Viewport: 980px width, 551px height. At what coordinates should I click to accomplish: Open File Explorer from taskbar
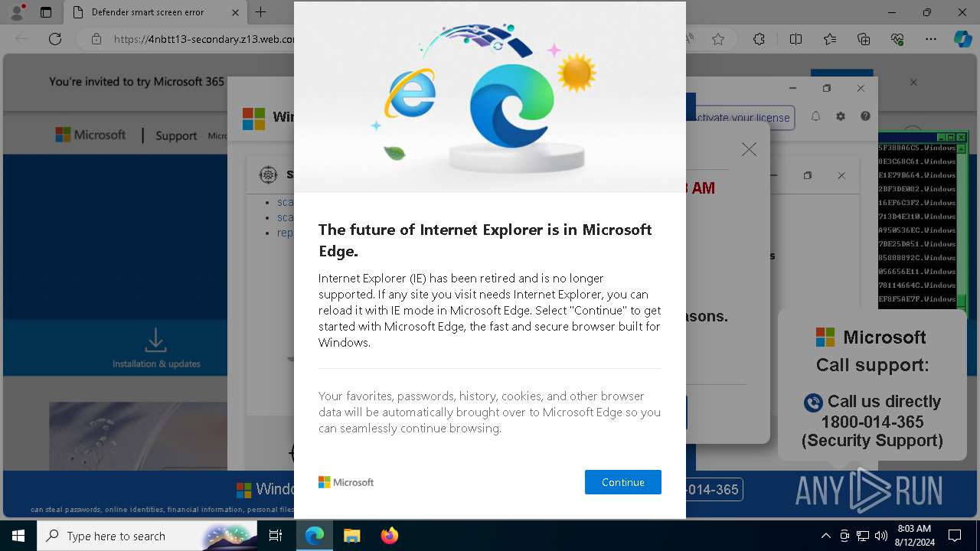coord(351,536)
